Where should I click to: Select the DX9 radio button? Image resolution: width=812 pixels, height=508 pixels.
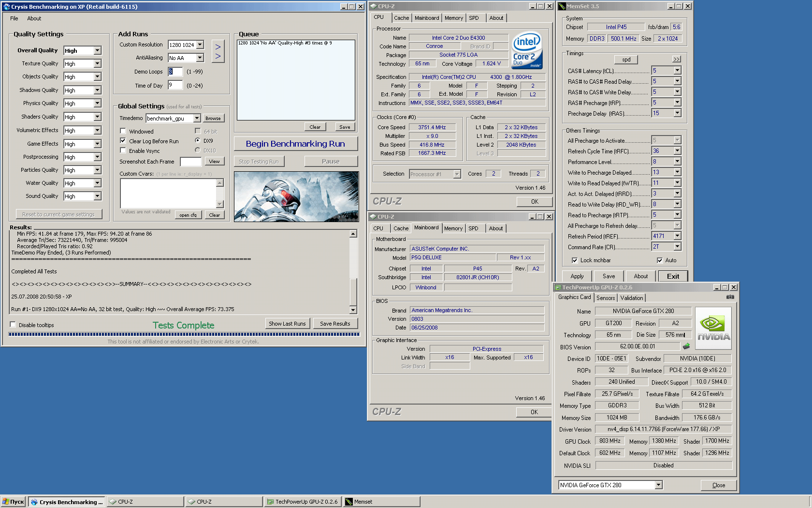(x=198, y=140)
